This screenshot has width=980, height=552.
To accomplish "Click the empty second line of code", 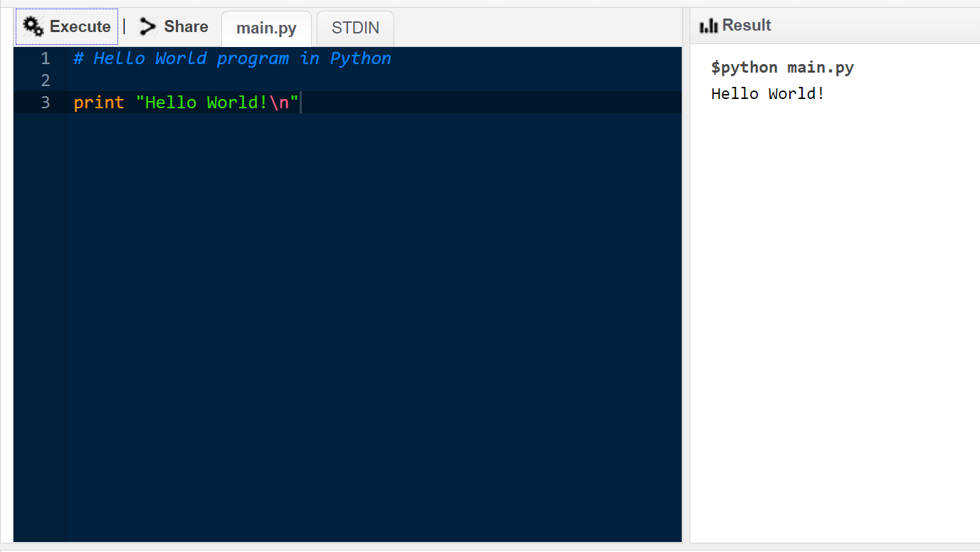I will 375,80.
